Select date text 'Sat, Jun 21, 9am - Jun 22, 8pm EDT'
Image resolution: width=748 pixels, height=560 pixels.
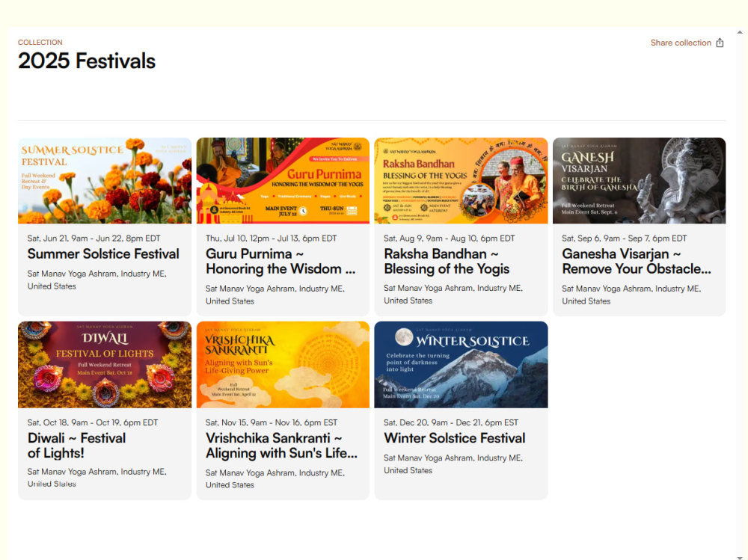pos(94,238)
